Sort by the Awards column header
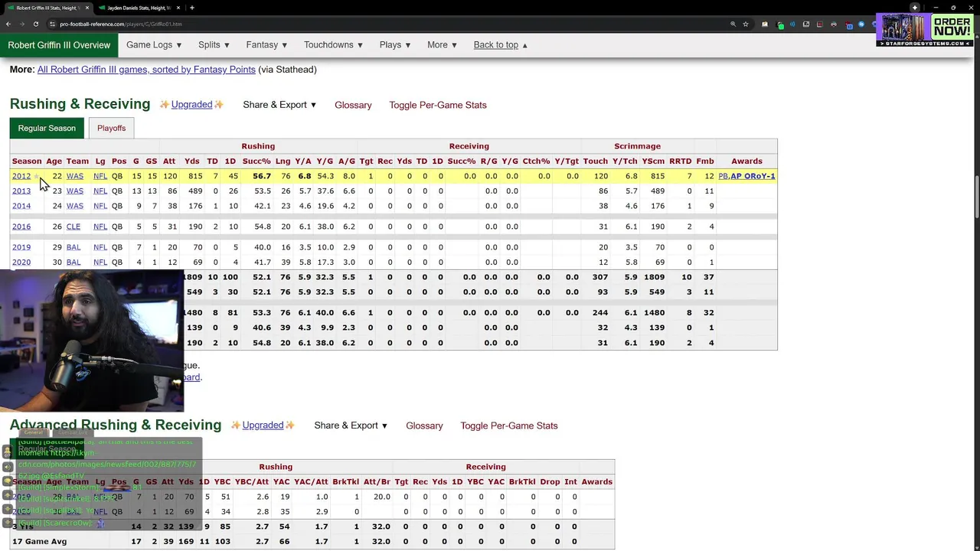Screen dimensions: 980x551 click(746, 161)
